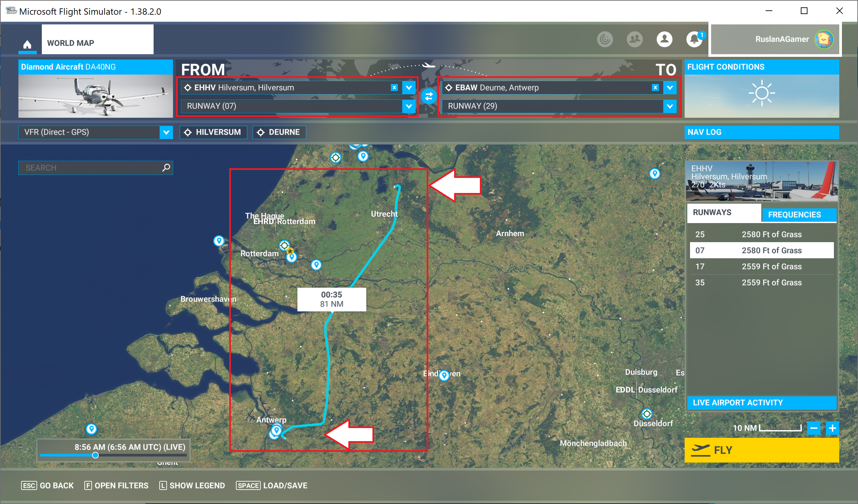The height and width of the screenshot is (504, 858).
Task: Expand the RUNWAY (07) departure dropdown
Action: [x=409, y=106]
